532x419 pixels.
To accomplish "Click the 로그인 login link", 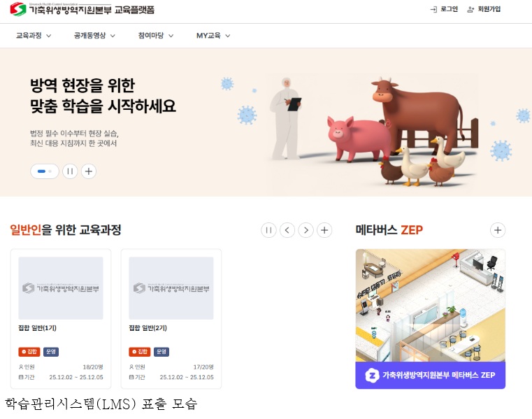I will tap(444, 9).
